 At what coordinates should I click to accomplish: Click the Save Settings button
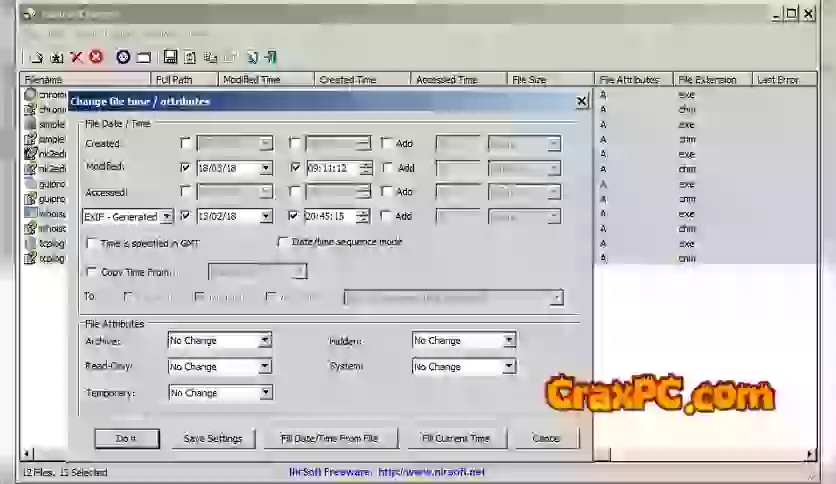(213, 438)
